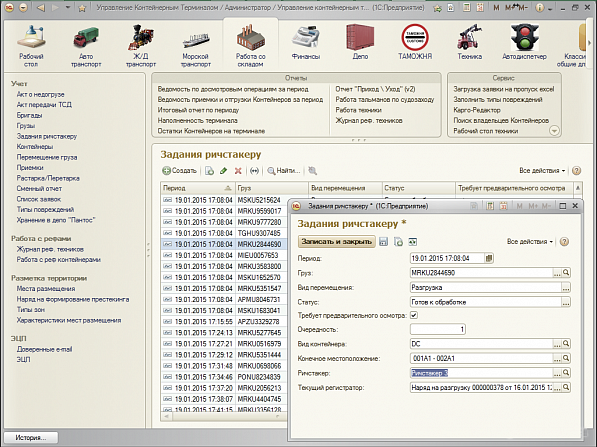This screenshot has height=447, width=597.
Task: Open Места размещения in left navigation
Action: click(x=46, y=289)
